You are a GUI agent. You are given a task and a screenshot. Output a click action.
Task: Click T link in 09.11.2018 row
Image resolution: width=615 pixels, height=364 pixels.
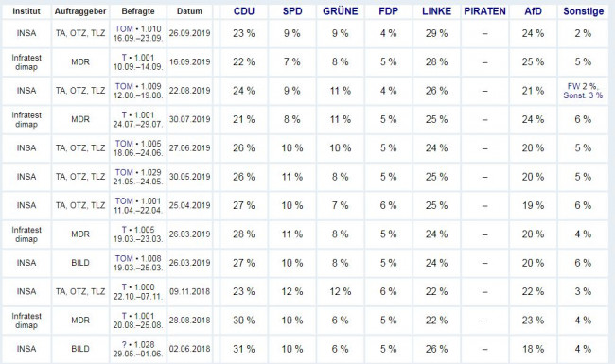pos(124,287)
